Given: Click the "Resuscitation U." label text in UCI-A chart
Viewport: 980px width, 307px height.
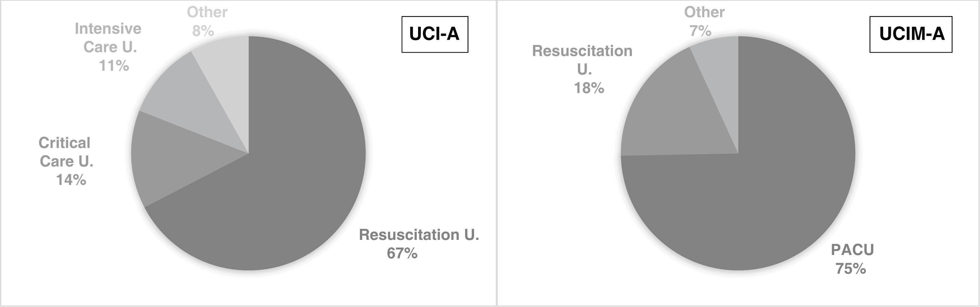Looking at the screenshot, I should [419, 235].
